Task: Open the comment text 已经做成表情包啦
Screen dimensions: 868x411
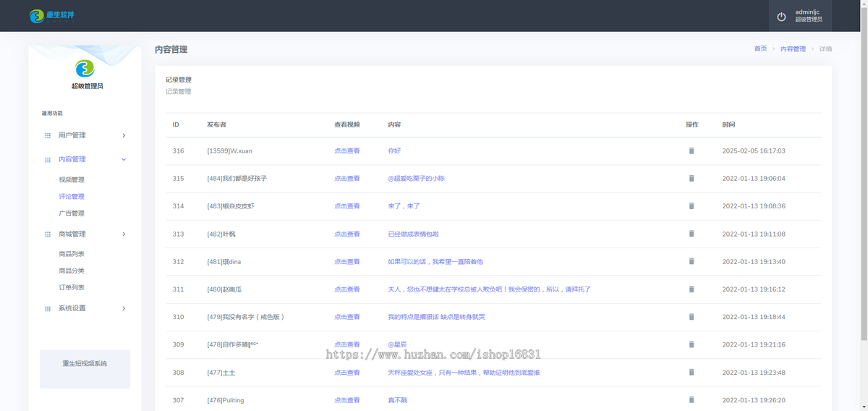Action: [413, 234]
